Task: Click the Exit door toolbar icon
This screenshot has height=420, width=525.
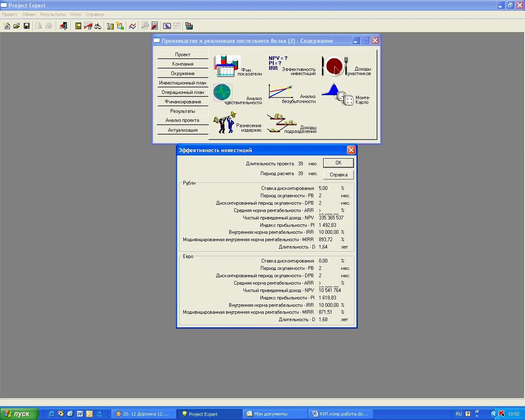Action: [x=63, y=26]
